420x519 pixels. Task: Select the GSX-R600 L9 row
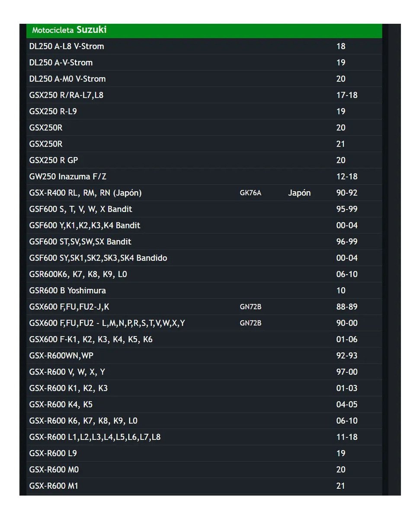[204, 454]
